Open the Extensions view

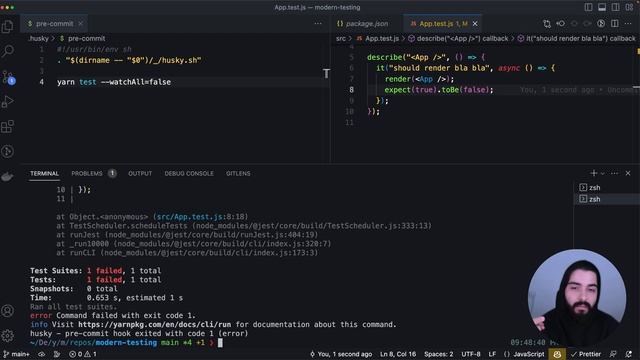7,127
